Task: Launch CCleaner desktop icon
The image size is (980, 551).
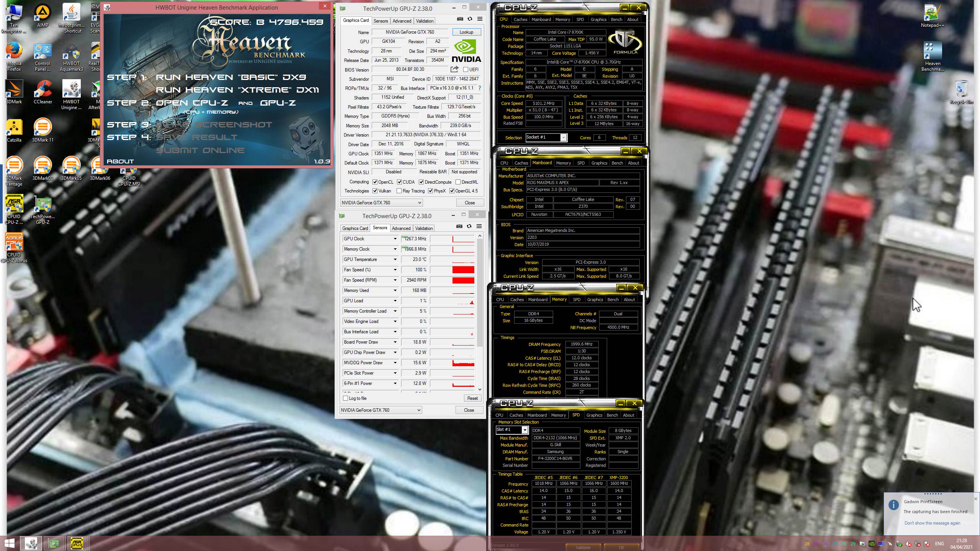Action: tap(42, 92)
